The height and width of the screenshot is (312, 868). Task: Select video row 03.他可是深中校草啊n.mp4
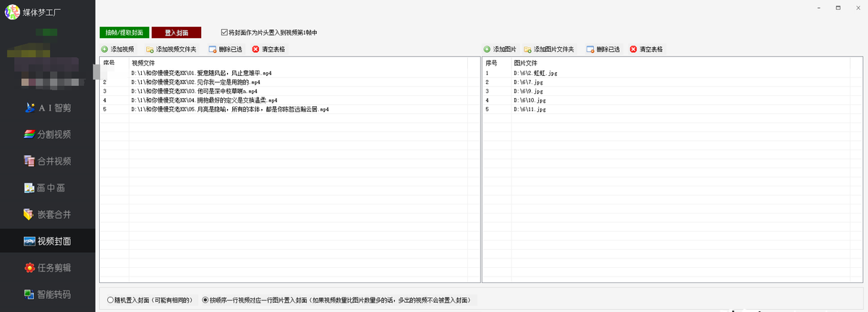289,92
